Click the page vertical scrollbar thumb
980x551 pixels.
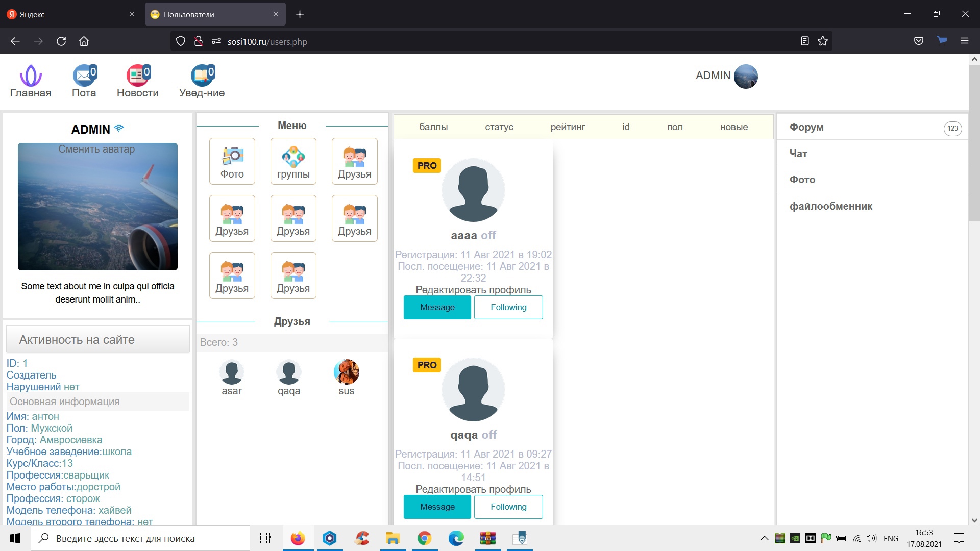tap(974, 143)
